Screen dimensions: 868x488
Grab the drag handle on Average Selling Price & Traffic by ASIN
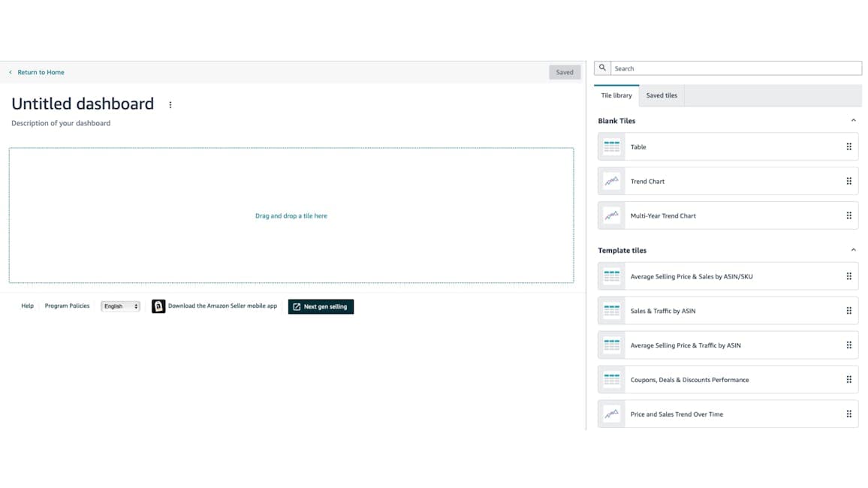[848, 345]
